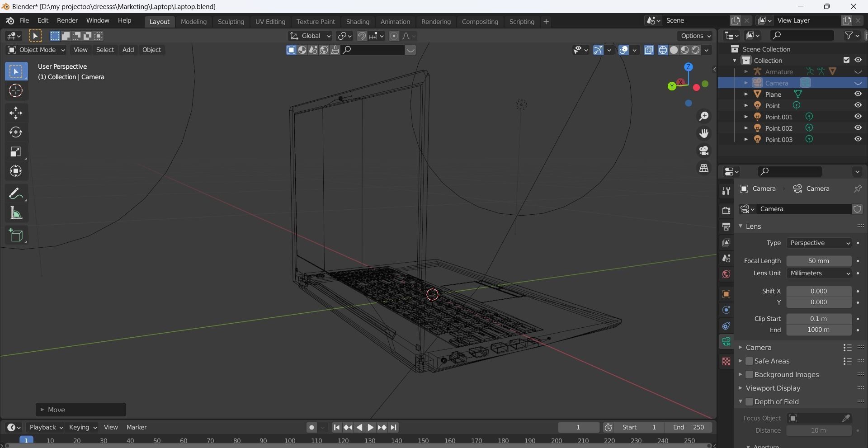Switch to the Shading workspace tab
The image size is (868, 448).
coord(358,22)
